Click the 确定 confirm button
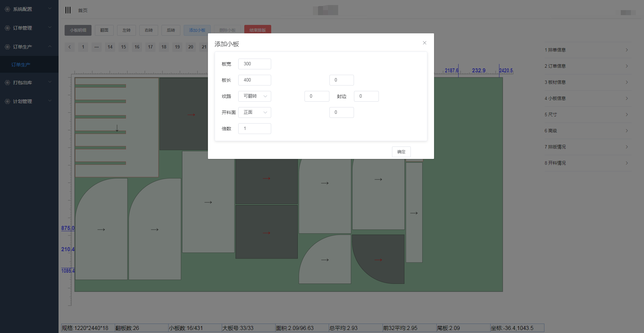 point(401,152)
